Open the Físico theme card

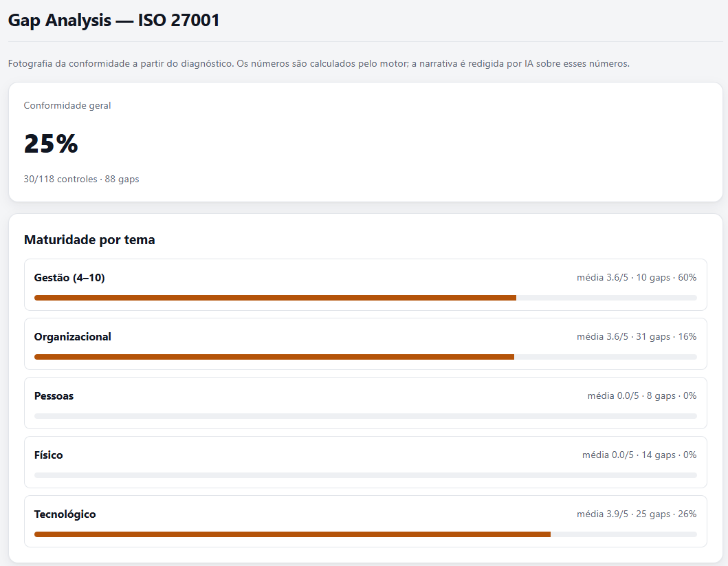(366, 462)
